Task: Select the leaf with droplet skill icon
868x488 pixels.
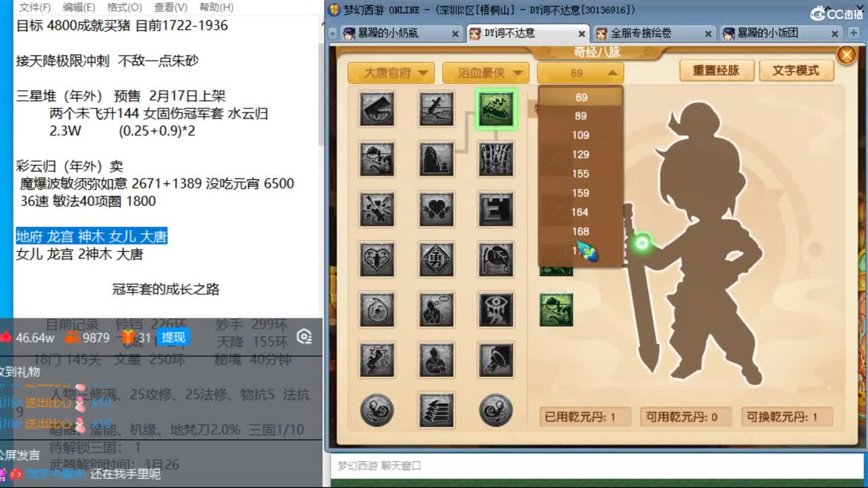Action: [x=496, y=259]
